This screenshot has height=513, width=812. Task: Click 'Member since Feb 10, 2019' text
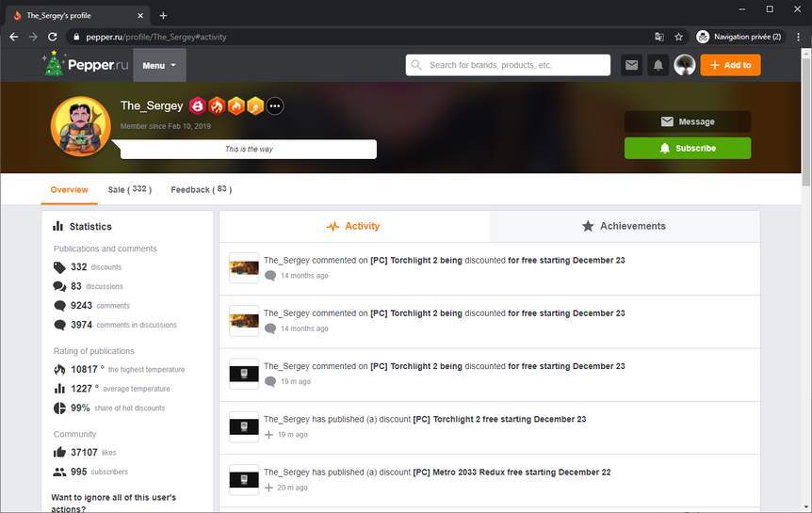click(165, 126)
